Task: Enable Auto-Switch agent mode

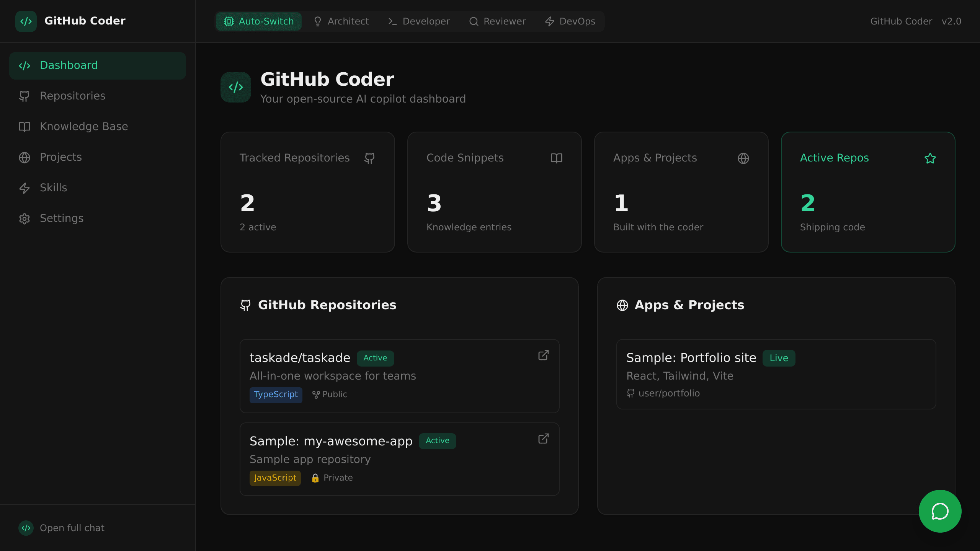Action: (x=259, y=21)
